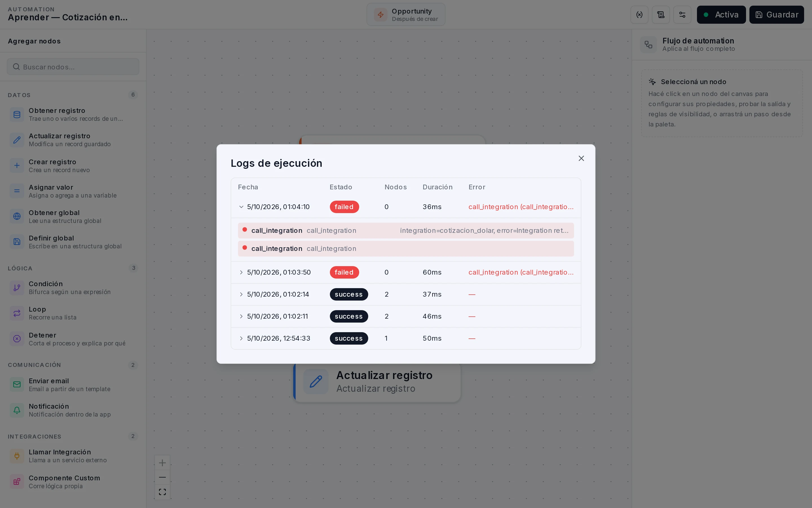This screenshot has height=508, width=812.
Task: Click the Duración column header
Action: (x=437, y=187)
